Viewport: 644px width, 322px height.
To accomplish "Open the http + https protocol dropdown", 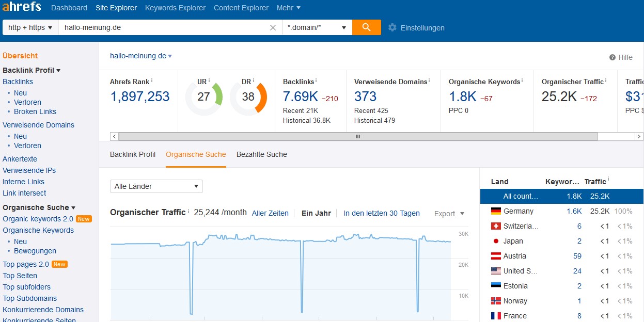I will pyautogui.click(x=30, y=27).
